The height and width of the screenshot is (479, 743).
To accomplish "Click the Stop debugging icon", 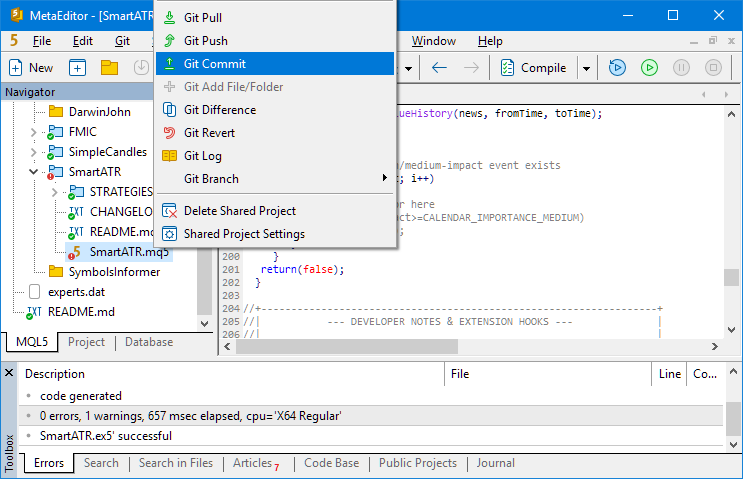I will (x=713, y=68).
